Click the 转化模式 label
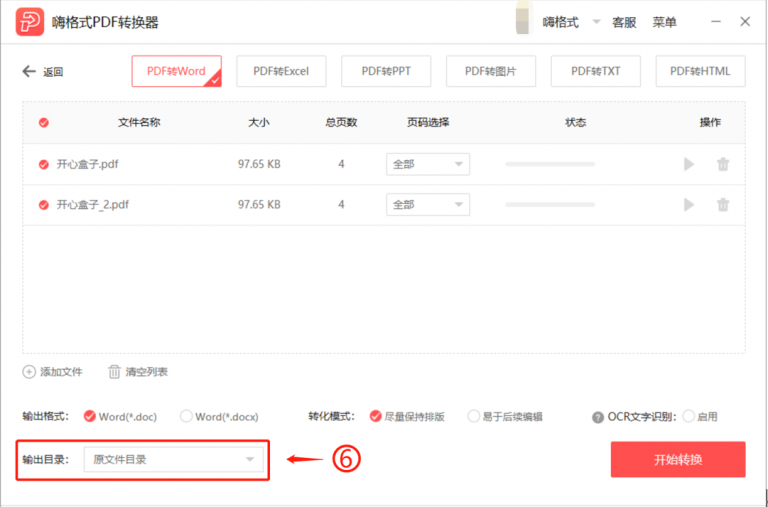Screen dimensions: 768x507 pos(332,416)
